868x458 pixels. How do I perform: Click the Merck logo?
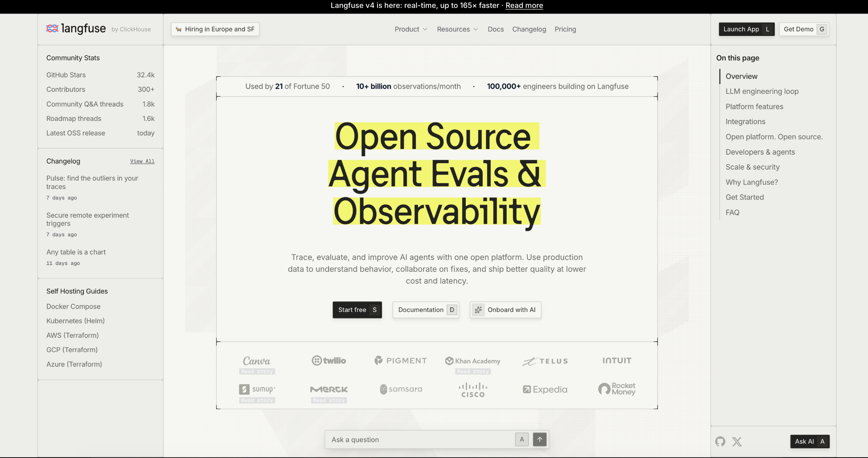[x=329, y=389]
